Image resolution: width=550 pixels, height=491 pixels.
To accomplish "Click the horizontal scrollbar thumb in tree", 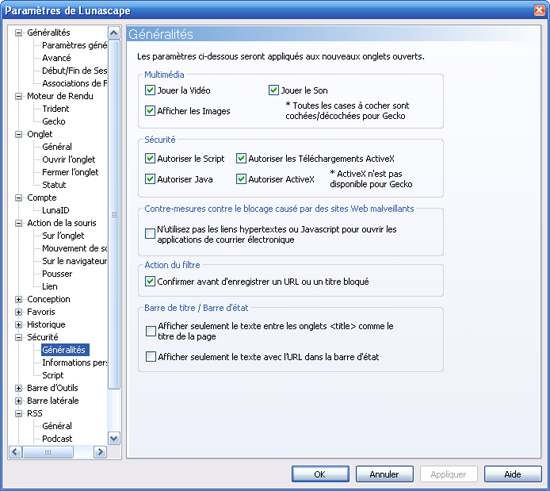I will [48, 452].
